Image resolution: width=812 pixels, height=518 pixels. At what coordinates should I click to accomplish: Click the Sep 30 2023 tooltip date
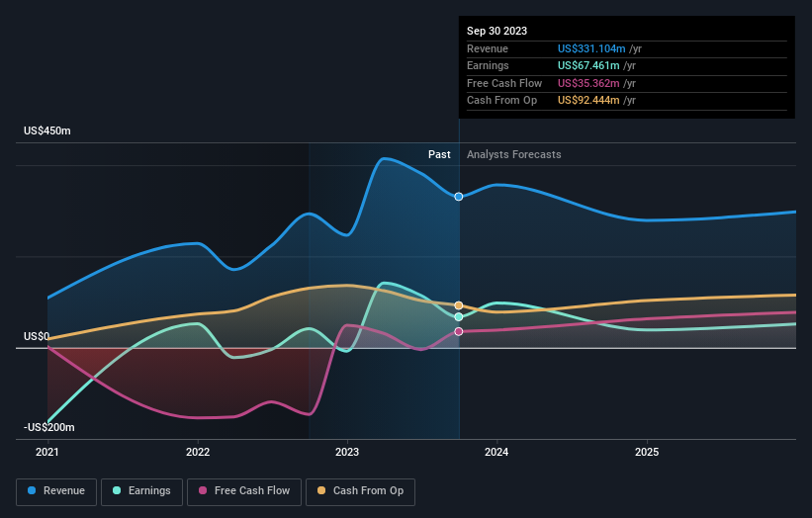pyautogui.click(x=496, y=31)
